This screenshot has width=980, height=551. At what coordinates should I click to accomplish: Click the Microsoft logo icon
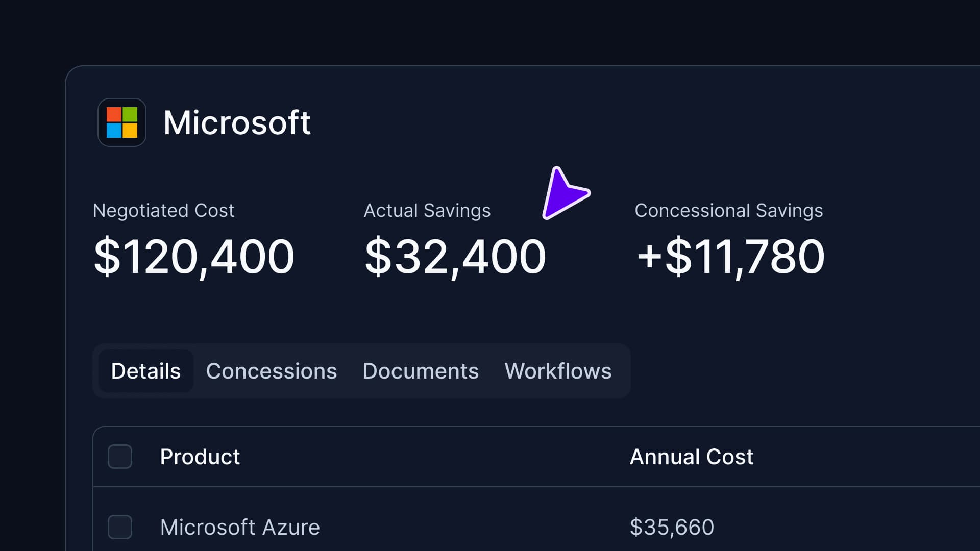point(121,122)
